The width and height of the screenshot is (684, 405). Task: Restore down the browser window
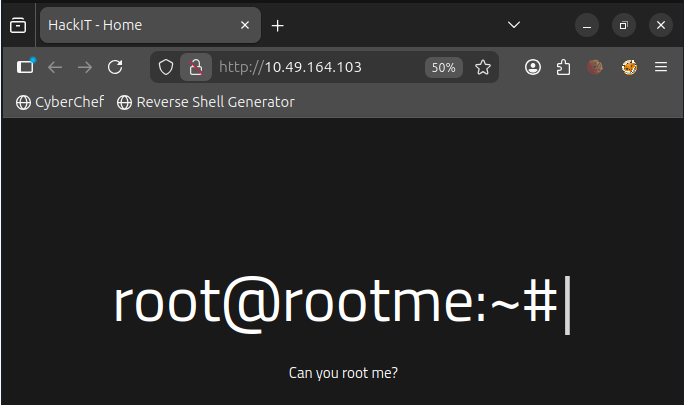624,25
